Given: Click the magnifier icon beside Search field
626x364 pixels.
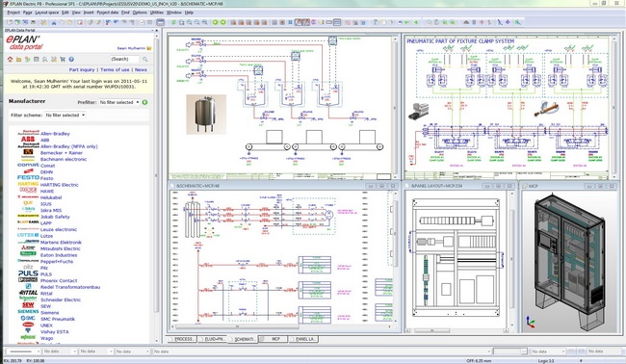Looking at the screenshot, I should (144, 59).
